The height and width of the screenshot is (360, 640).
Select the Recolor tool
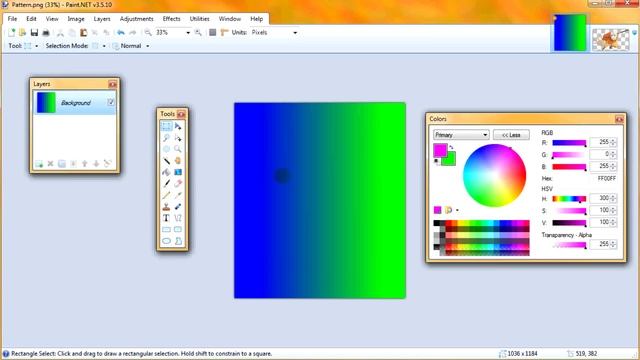point(178,207)
